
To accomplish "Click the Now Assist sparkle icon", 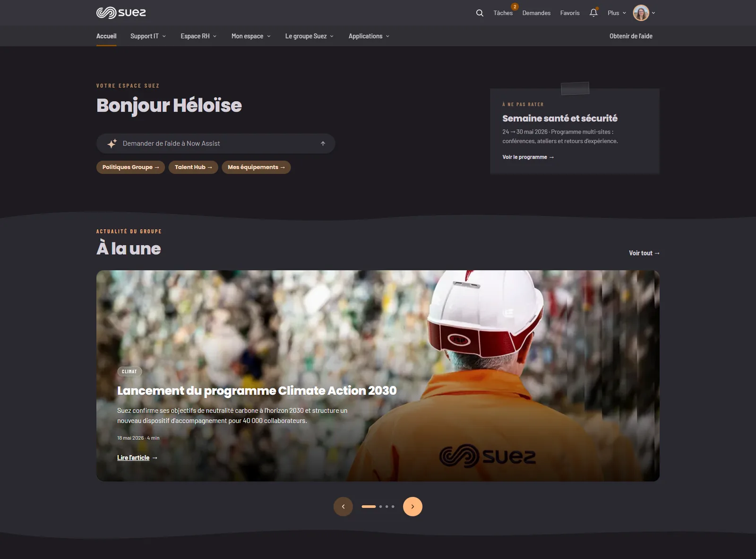I will (112, 144).
